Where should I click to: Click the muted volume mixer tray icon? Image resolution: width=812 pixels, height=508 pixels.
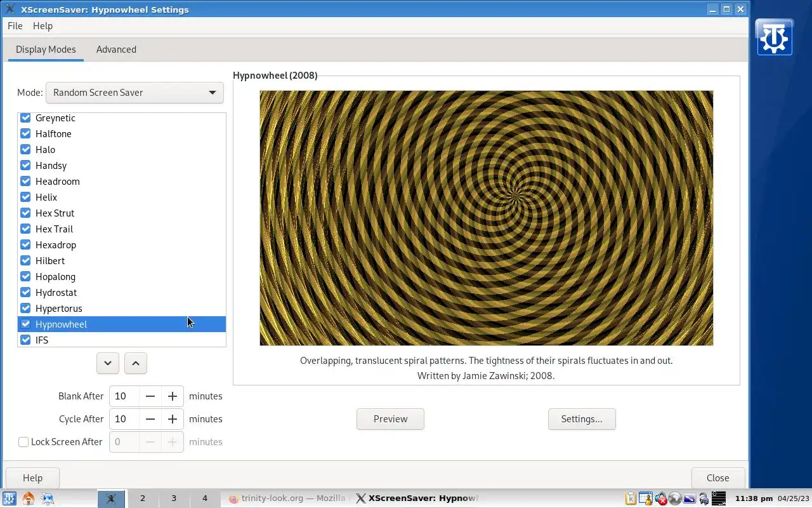tap(661, 498)
